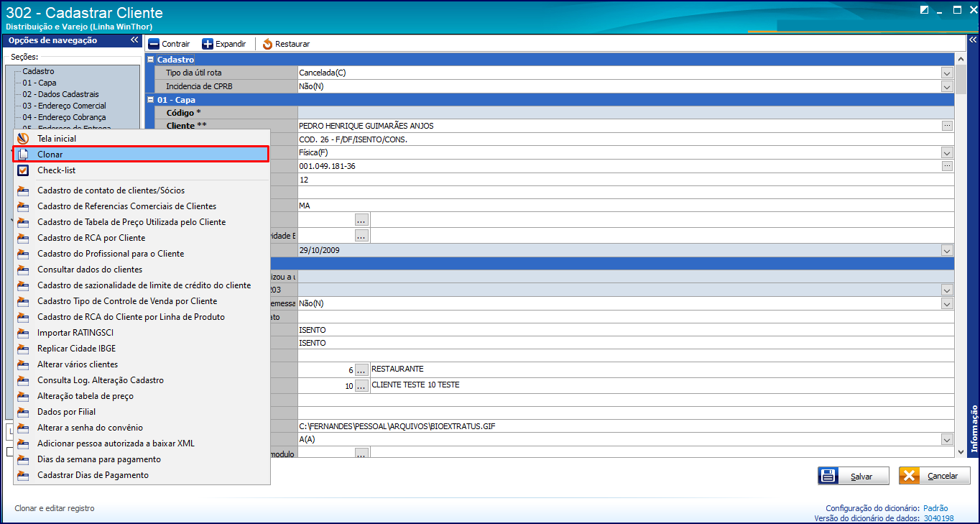This screenshot has height=524, width=980.
Task: Open the Incidencia de CPRB dropdown
Action: 947,86
